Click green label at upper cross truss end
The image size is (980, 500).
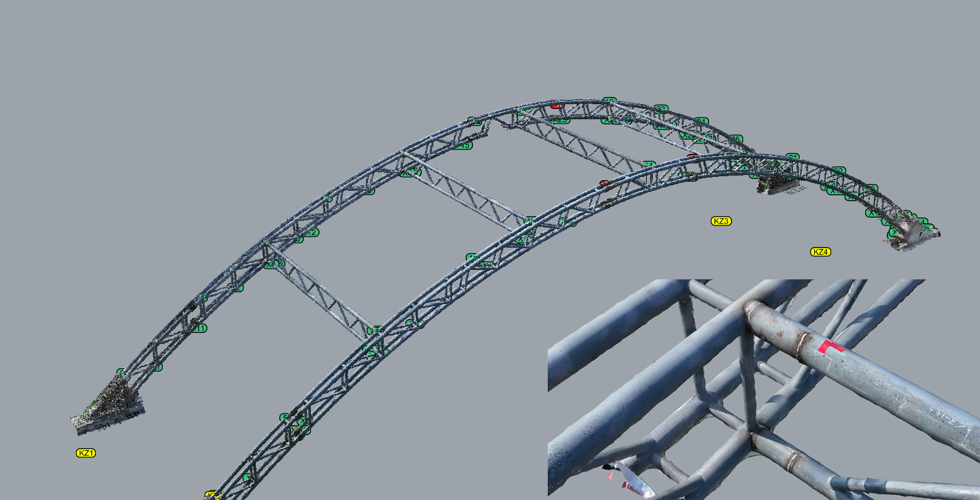coord(649,164)
